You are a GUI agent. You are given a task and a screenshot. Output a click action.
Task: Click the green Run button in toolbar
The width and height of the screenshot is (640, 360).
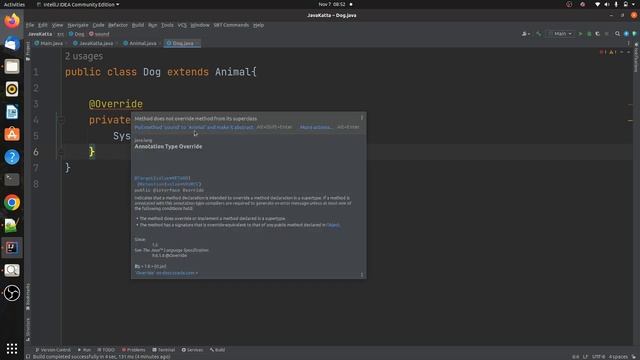pos(580,33)
